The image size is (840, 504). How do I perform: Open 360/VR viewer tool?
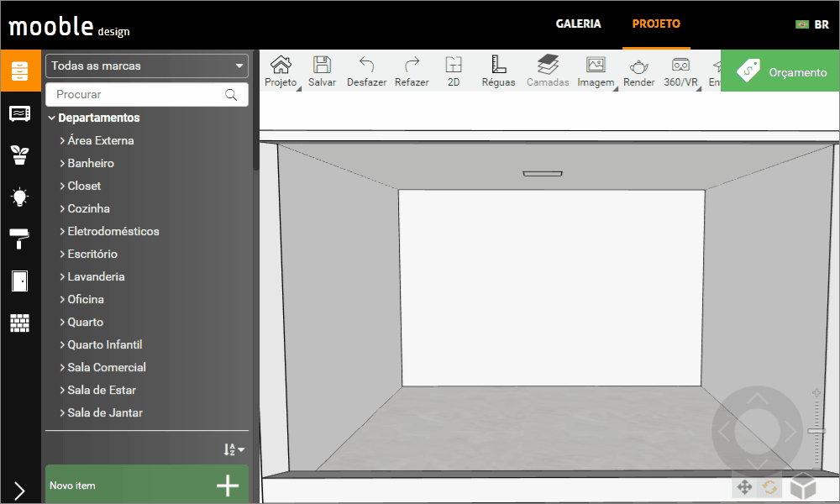[x=681, y=71]
